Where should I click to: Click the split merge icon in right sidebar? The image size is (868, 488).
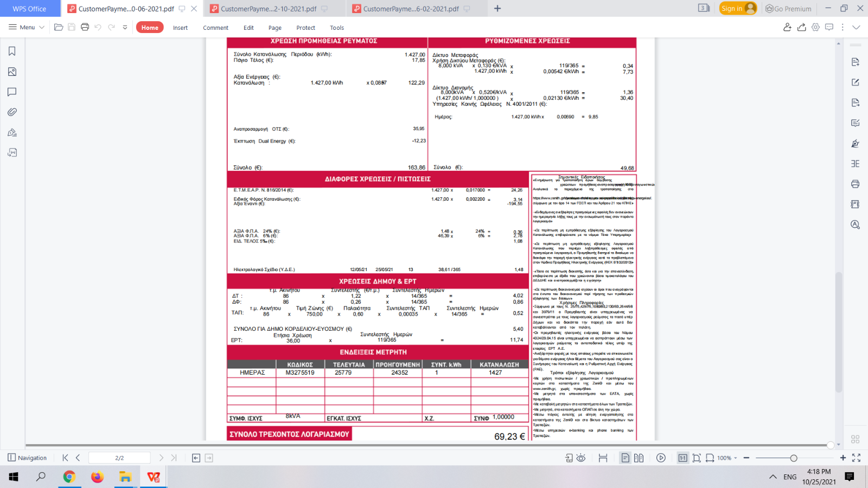tap(856, 164)
